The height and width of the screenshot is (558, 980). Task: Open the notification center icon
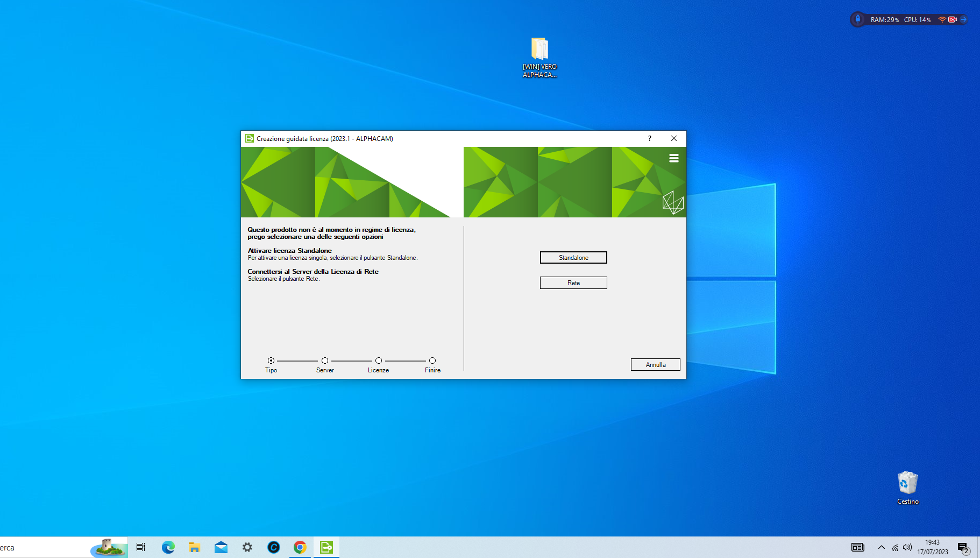963,548
